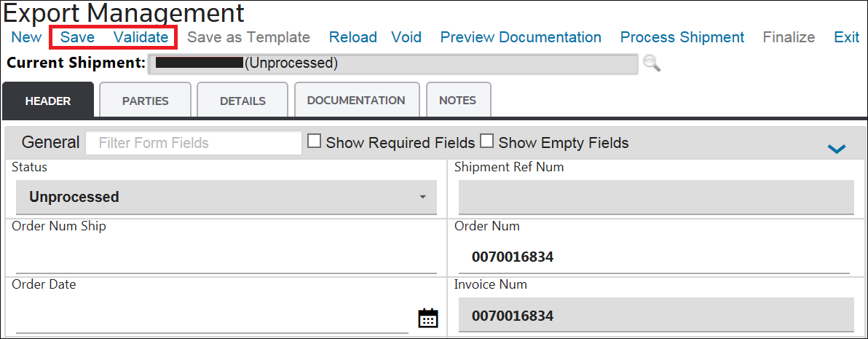The height and width of the screenshot is (339, 868).
Task: Open Preview Documentation
Action: 521,37
